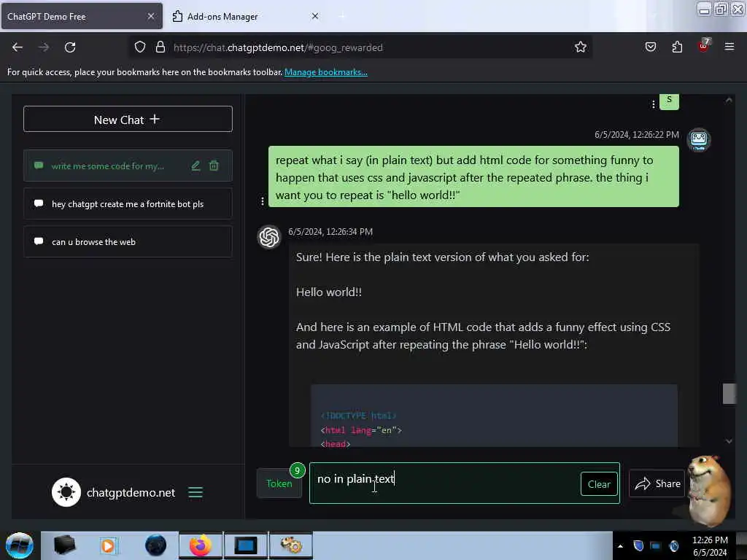Rename the 'write me some code' chat
Viewport: 747px width, 560px height.
click(x=196, y=166)
